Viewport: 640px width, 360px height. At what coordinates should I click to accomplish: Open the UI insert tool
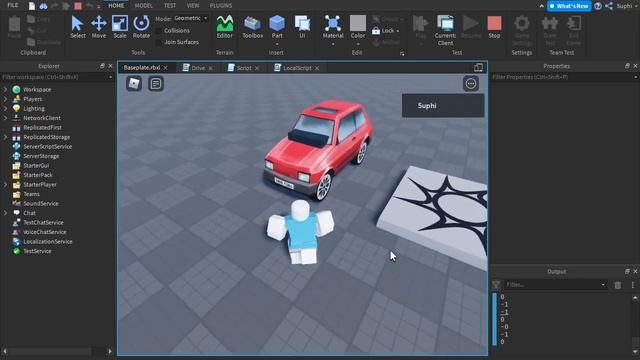(x=302, y=27)
